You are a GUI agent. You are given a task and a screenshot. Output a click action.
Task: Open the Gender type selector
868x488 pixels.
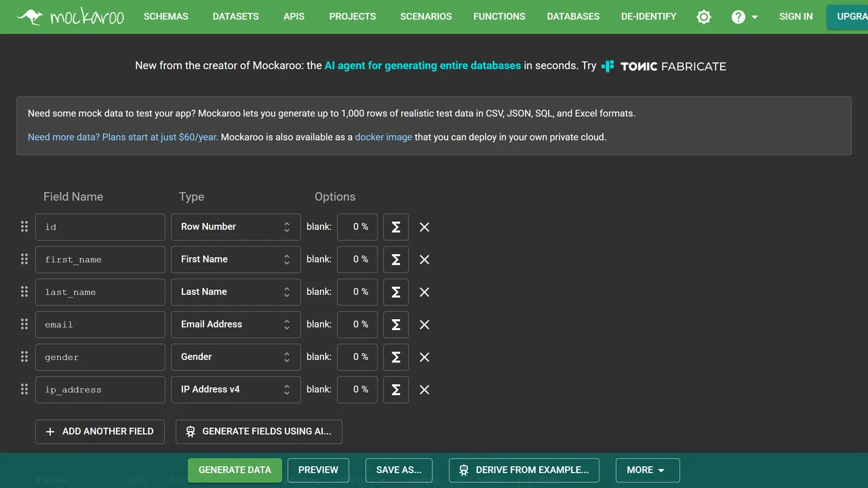(236, 357)
